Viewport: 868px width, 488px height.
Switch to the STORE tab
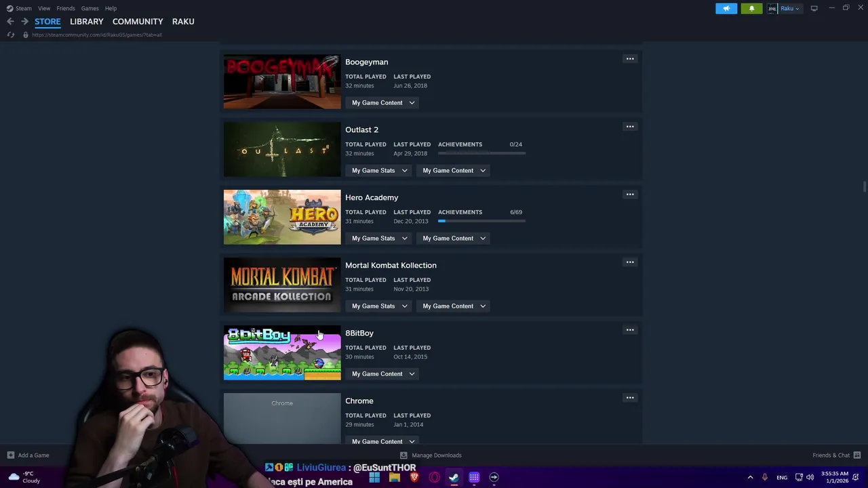point(47,22)
